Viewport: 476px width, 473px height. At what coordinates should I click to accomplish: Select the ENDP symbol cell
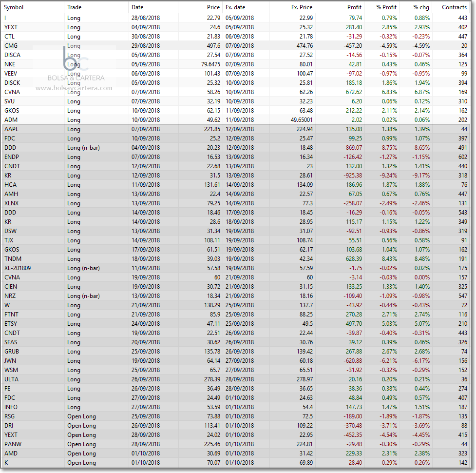pyautogui.click(x=12, y=157)
